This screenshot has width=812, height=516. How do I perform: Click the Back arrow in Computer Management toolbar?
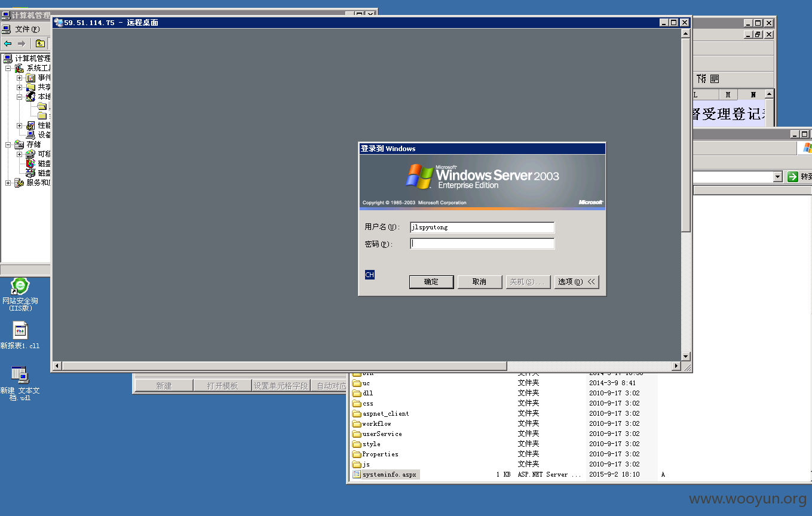[8, 44]
